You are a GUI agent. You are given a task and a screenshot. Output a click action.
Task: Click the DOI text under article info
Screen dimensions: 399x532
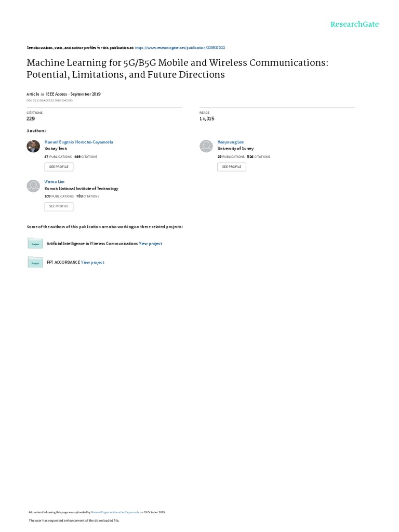(x=49, y=100)
